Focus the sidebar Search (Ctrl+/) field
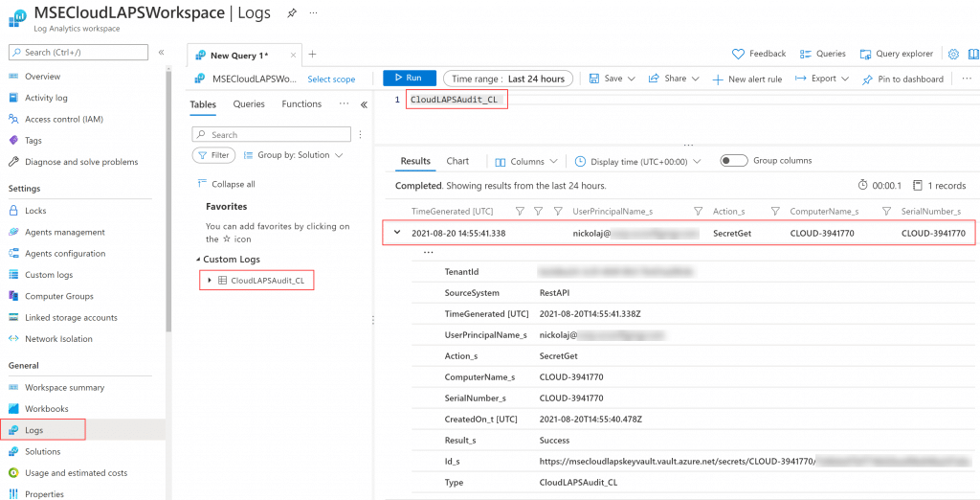 click(x=78, y=52)
